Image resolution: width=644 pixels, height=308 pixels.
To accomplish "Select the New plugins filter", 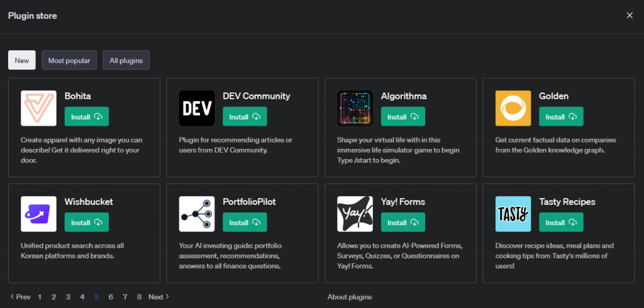I will point(22,60).
